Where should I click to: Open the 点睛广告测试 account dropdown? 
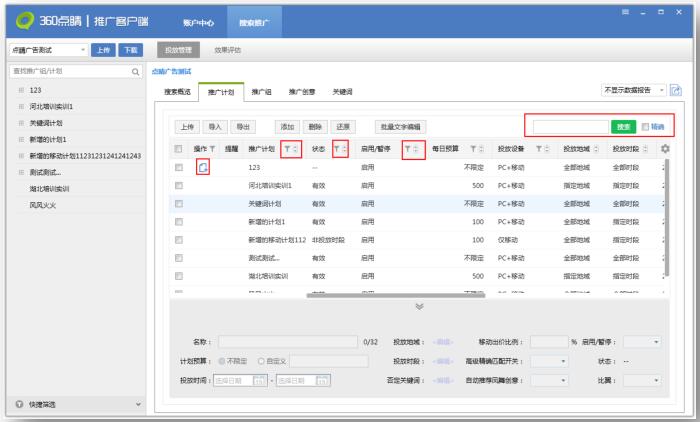point(48,49)
